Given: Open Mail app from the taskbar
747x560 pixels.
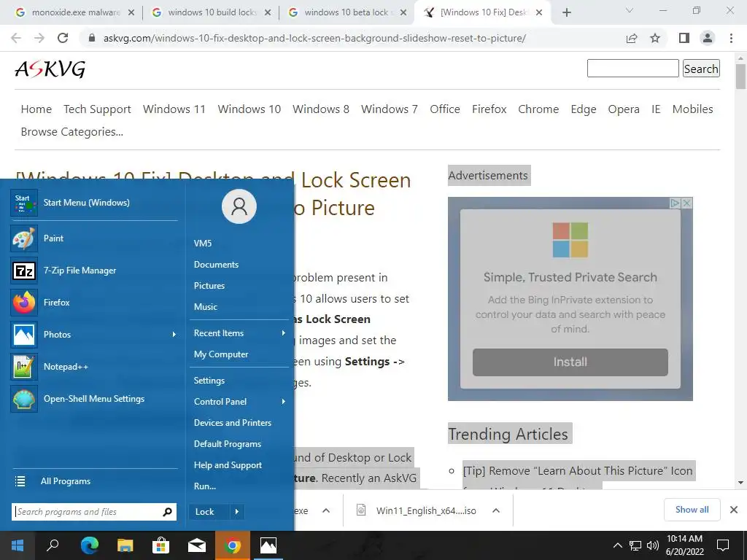Looking at the screenshot, I should point(196,545).
